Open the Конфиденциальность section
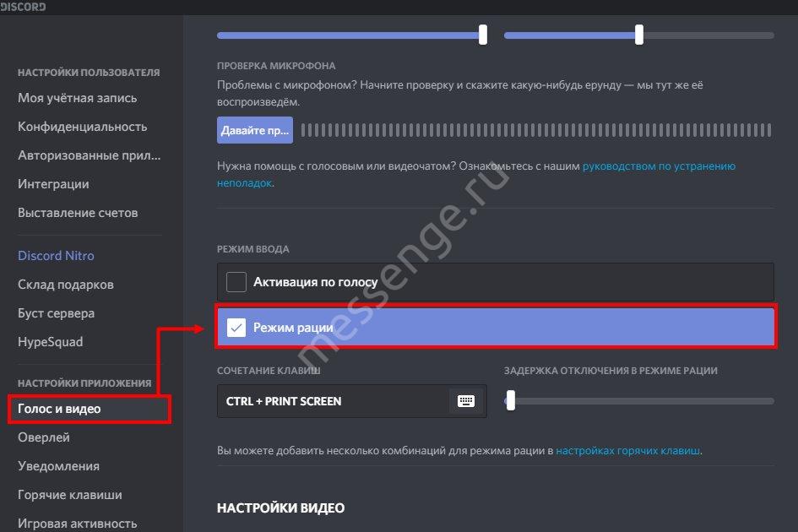Image resolution: width=798 pixels, height=532 pixels. pyautogui.click(x=83, y=127)
